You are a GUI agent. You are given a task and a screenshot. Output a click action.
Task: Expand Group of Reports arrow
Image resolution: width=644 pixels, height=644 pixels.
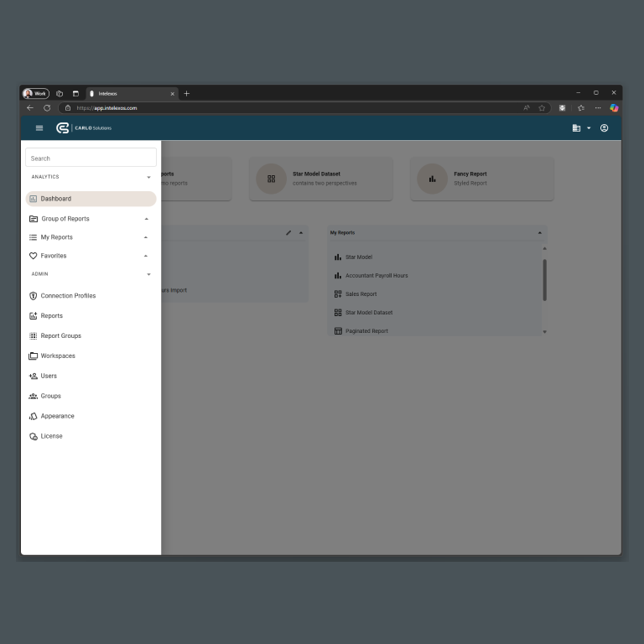click(147, 219)
